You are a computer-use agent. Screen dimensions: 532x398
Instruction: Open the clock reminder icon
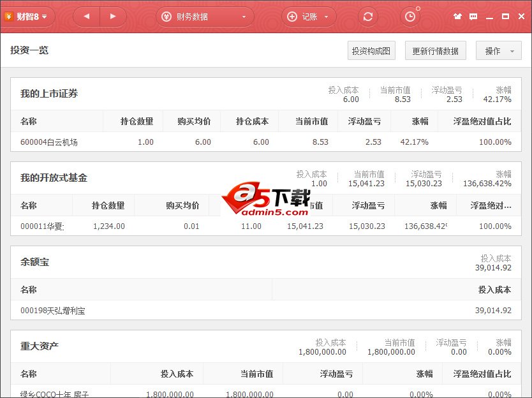click(410, 17)
